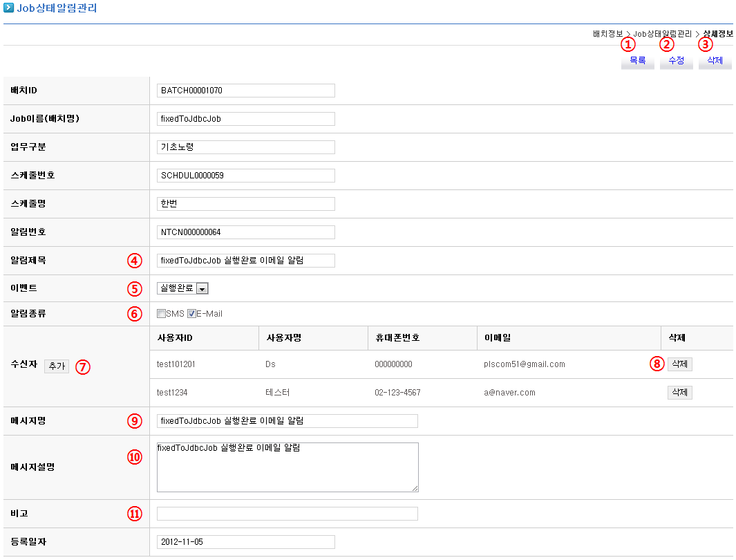
Task: Select the 등록일자 field with 2012-11-05
Action: tap(245, 542)
